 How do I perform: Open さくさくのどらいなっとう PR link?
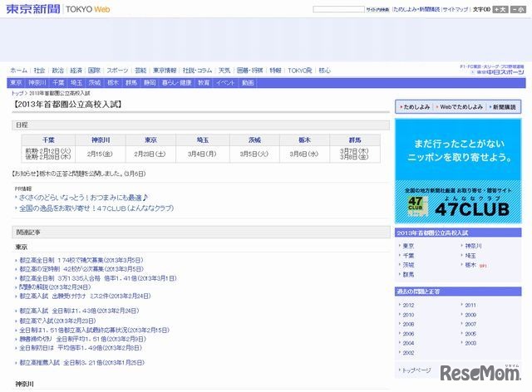tap(83, 198)
